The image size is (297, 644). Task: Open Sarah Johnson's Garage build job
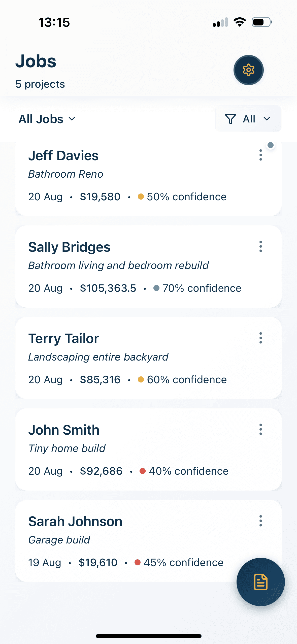point(126,540)
